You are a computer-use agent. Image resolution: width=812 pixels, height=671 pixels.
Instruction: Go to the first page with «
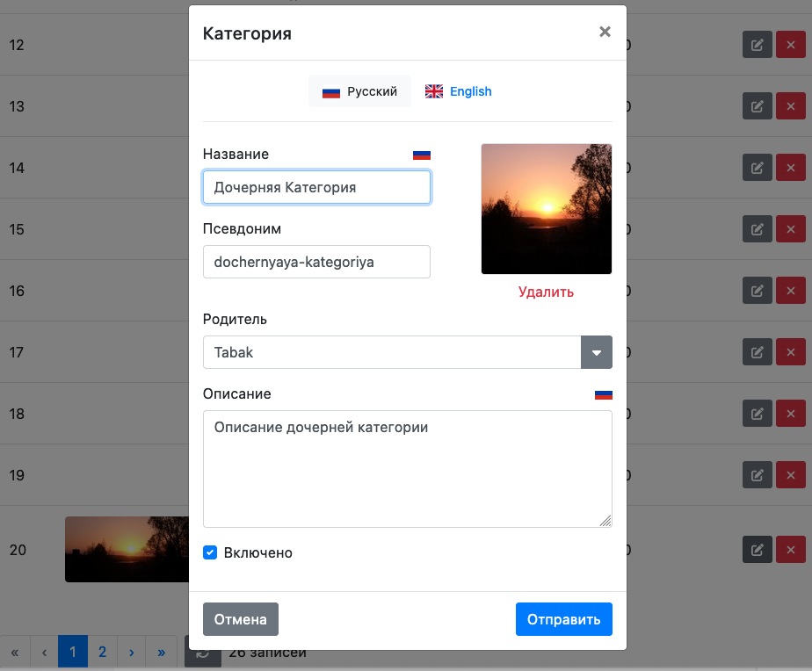click(15, 652)
